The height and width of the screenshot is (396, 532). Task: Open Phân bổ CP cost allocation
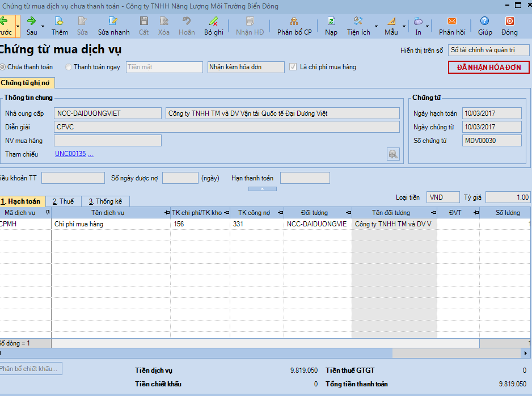point(294,26)
